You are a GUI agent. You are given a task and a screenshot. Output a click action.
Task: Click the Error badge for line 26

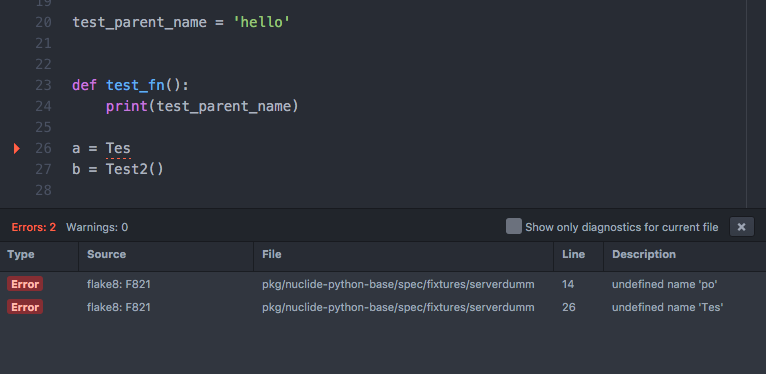(x=25, y=307)
